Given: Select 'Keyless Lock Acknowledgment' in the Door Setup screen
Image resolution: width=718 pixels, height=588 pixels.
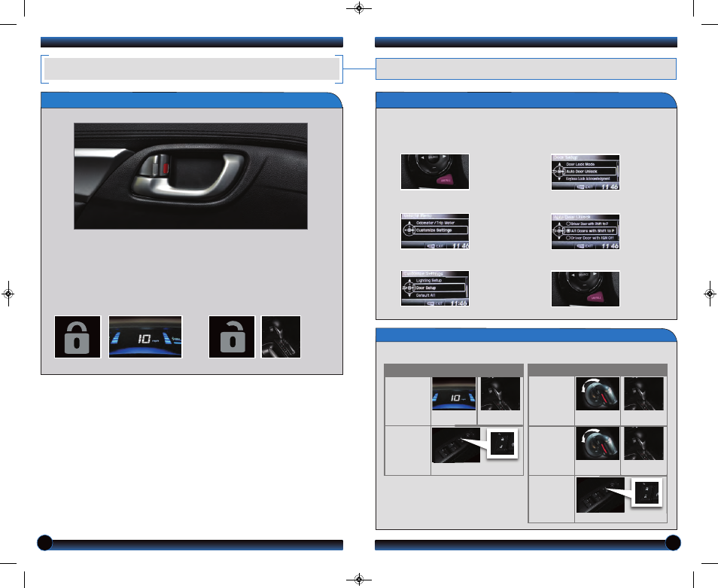Looking at the screenshot, I should tap(588, 178).
